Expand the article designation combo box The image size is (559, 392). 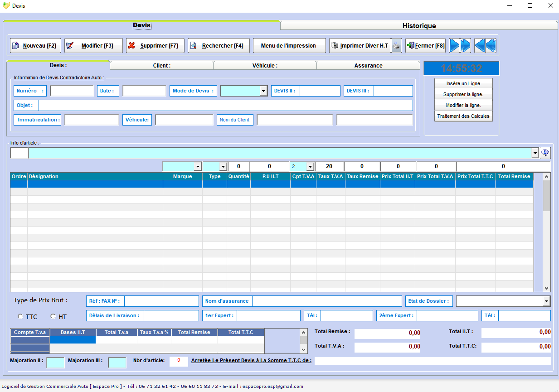pyautogui.click(x=535, y=153)
